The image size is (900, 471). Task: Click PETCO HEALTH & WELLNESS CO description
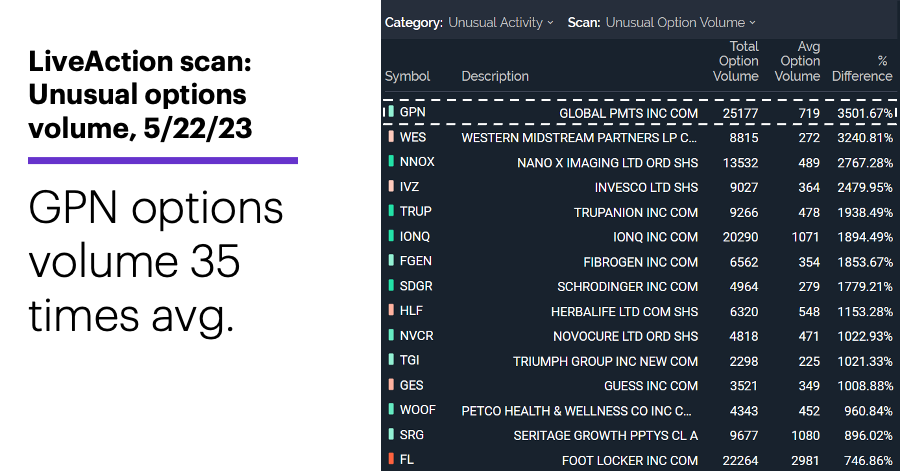576,411
